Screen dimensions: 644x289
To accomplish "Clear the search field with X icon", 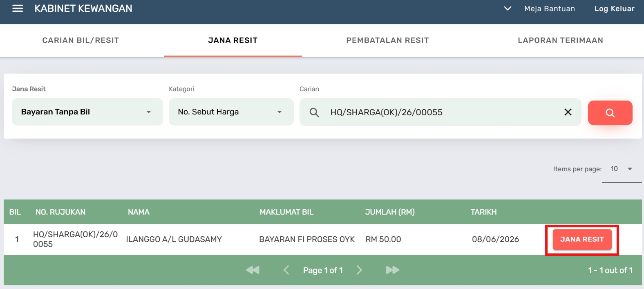I will point(568,112).
